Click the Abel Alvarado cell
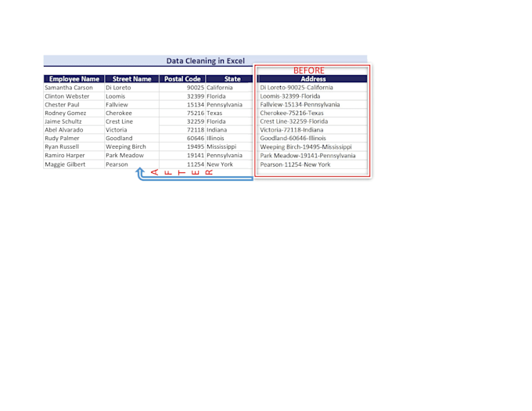532x411 pixels. tap(74, 130)
